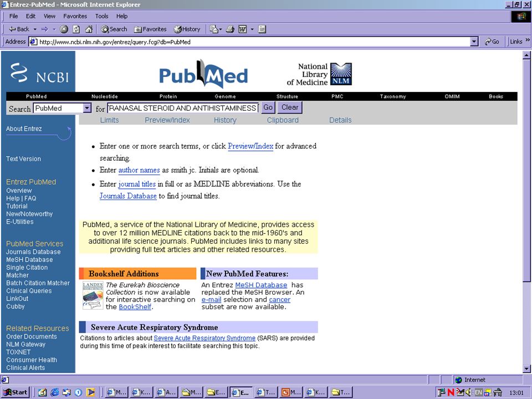Go back using the Back toolbar button

pyautogui.click(x=19, y=29)
